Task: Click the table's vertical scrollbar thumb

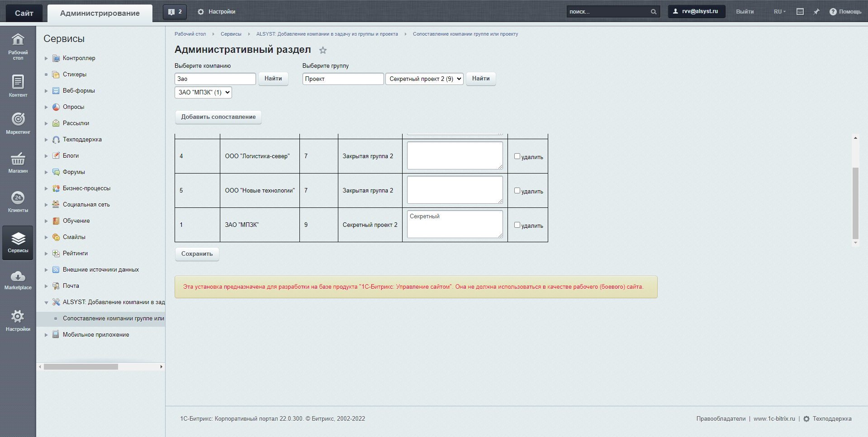Action: click(855, 202)
